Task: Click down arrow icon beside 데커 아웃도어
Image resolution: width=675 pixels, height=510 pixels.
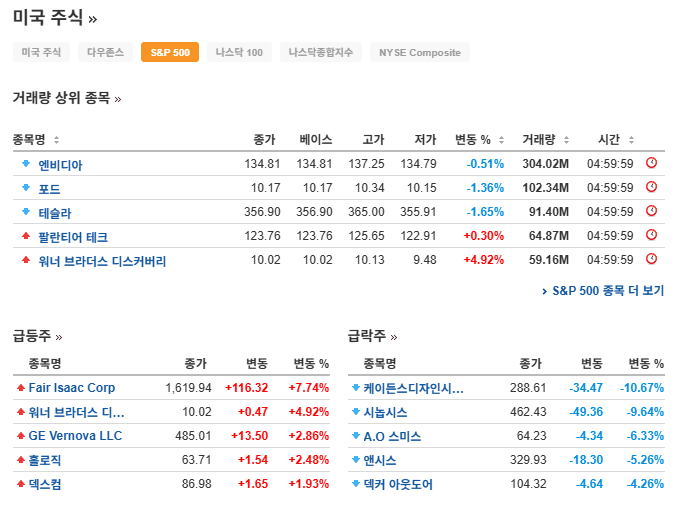Action: pos(356,484)
